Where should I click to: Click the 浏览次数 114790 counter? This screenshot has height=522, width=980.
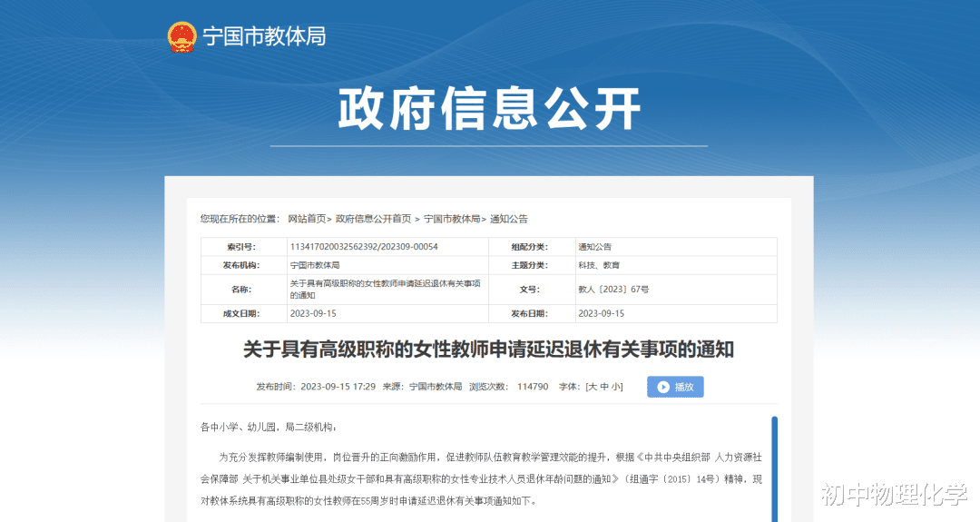click(x=509, y=387)
